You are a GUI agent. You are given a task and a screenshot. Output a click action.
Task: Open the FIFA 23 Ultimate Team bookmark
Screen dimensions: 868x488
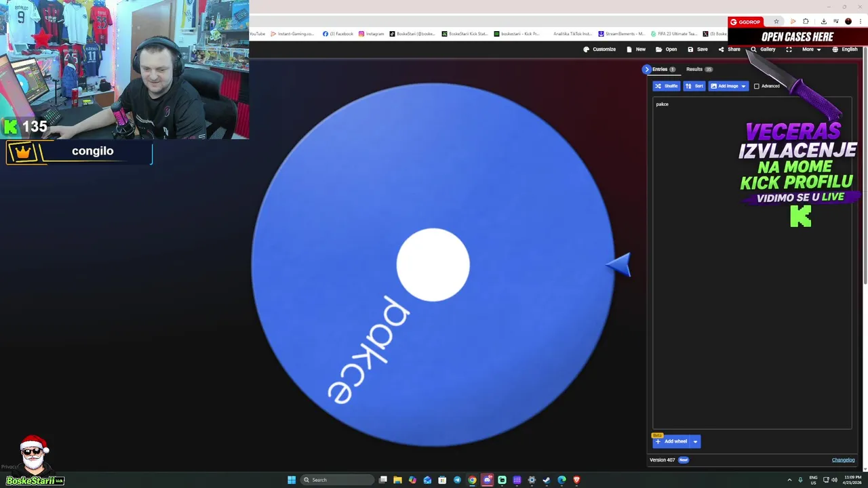click(x=674, y=33)
